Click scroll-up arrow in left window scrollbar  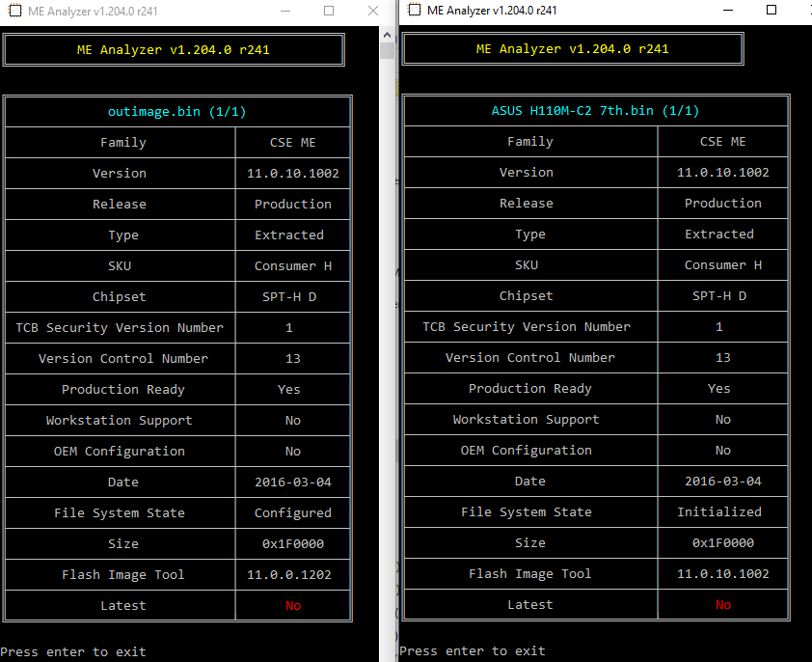(x=387, y=35)
